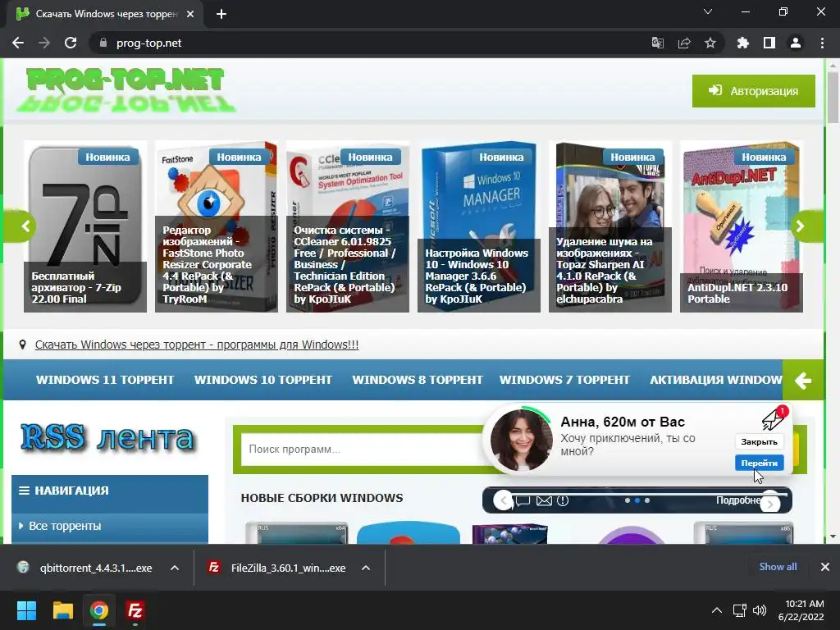The image size is (840, 630).
Task: Bookmark this page with the star icon
Action: [x=710, y=43]
